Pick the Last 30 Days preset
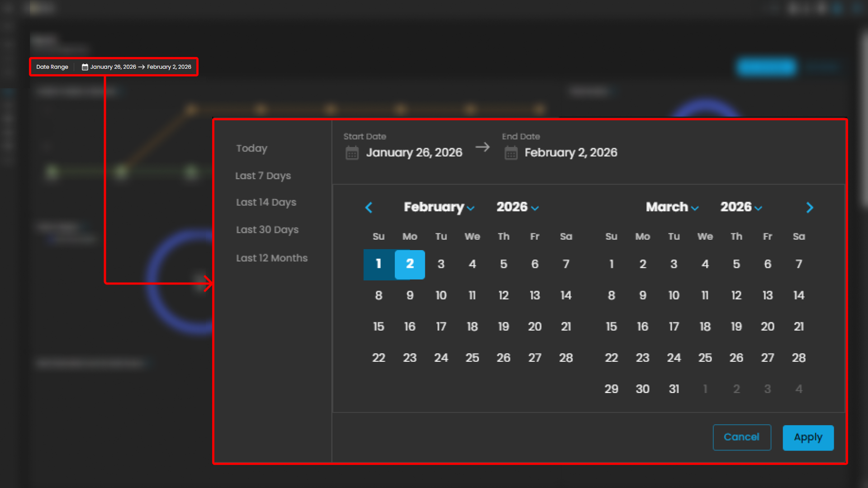Image resolution: width=868 pixels, height=488 pixels. [267, 230]
